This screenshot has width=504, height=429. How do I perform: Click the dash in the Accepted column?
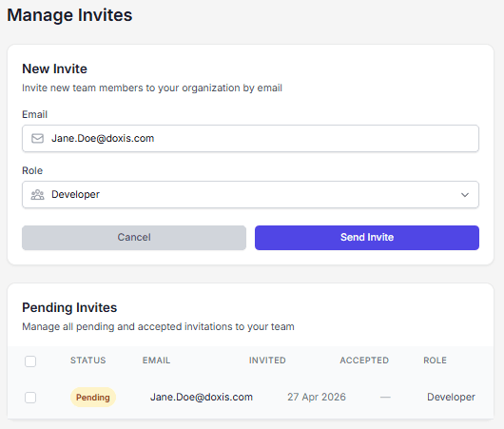click(385, 398)
